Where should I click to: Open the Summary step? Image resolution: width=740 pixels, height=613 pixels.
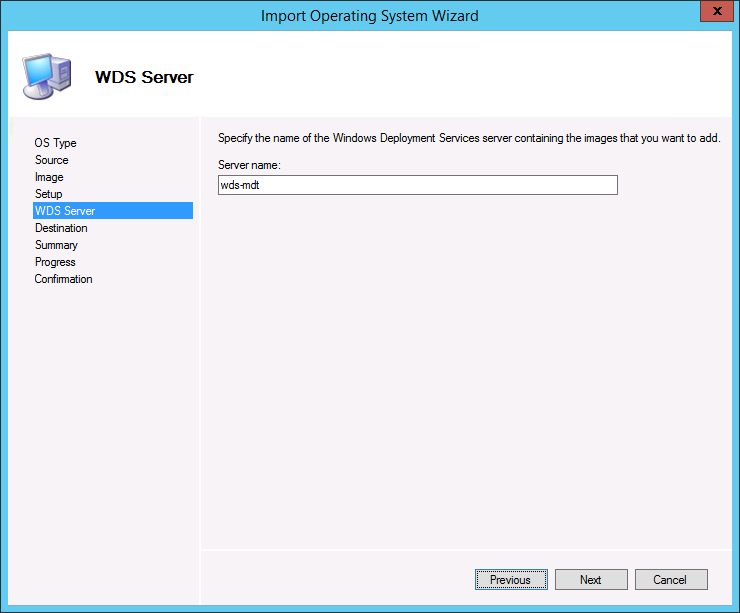tap(56, 245)
